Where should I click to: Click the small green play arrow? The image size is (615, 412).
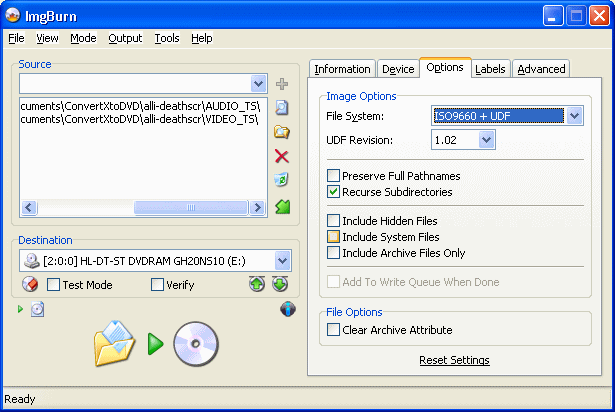point(20,309)
